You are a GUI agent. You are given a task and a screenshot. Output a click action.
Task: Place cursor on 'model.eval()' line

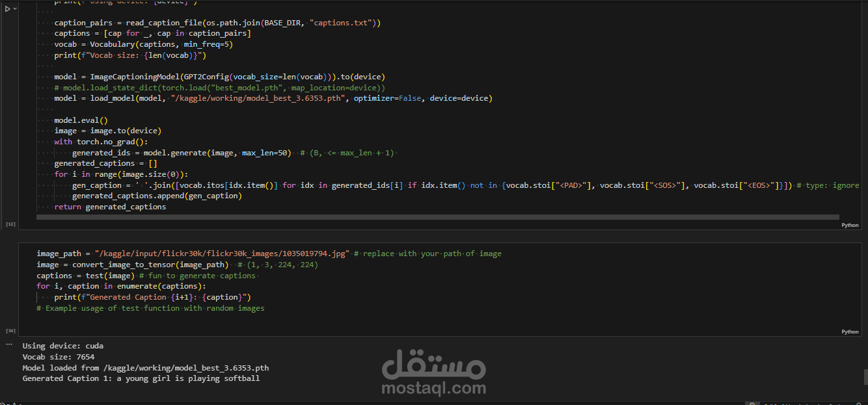[81, 120]
